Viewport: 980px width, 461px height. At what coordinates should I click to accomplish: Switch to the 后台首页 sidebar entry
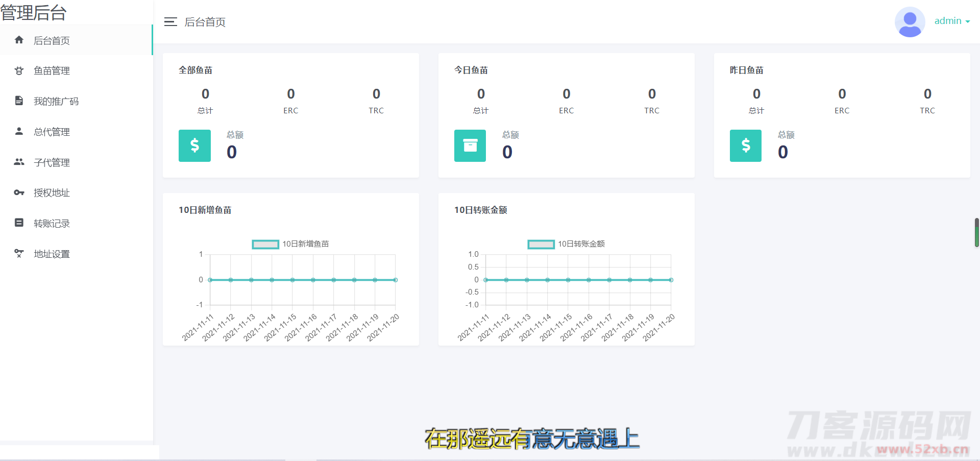tap(52, 40)
